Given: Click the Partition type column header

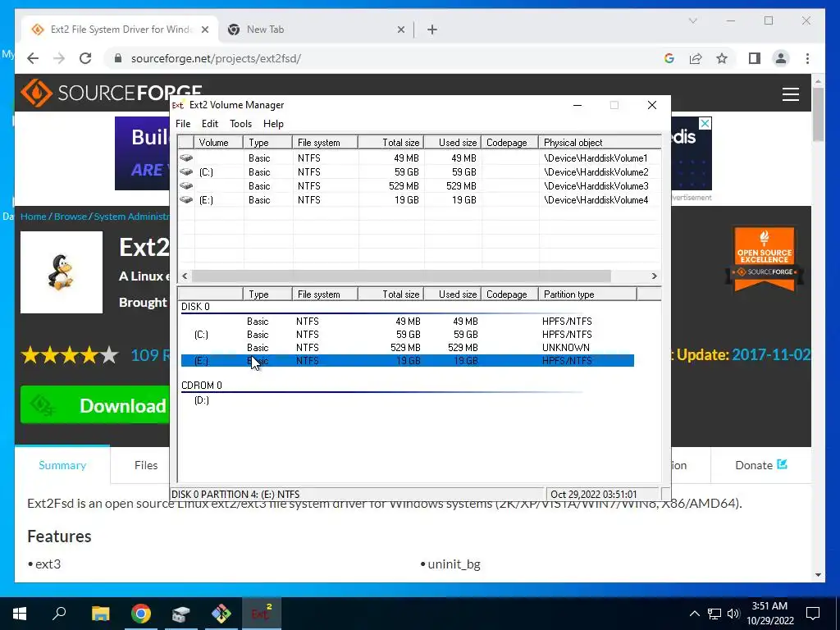Looking at the screenshot, I should 587,294.
